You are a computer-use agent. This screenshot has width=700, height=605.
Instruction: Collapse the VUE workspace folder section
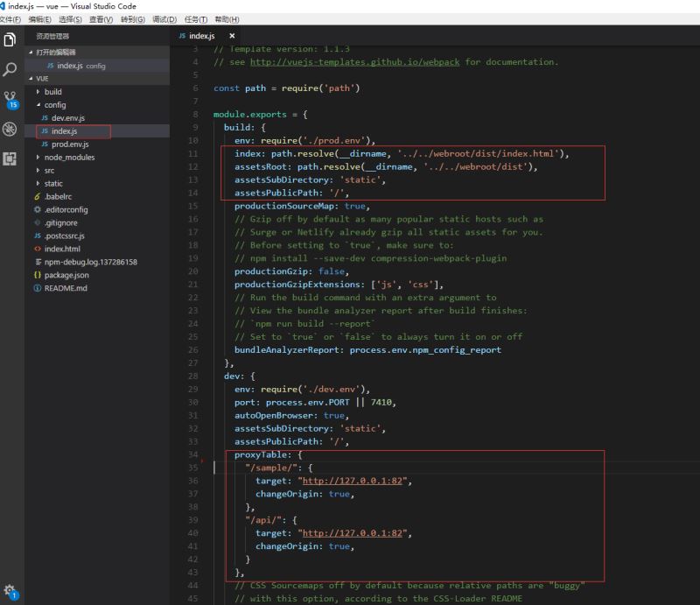97,79
